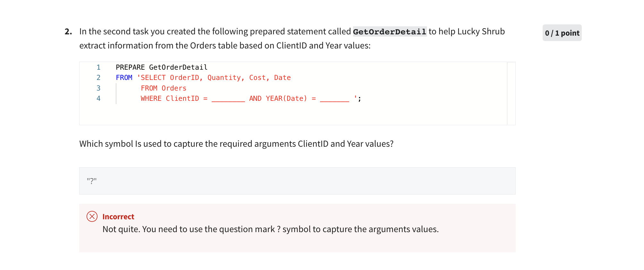Click the "Which symbol Is used" question text
The width and height of the screenshot is (644, 270).
click(x=236, y=144)
